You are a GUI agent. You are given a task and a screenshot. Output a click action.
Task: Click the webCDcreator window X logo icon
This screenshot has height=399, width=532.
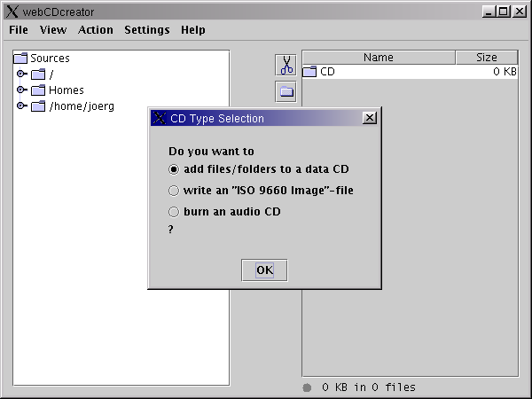click(12, 12)
